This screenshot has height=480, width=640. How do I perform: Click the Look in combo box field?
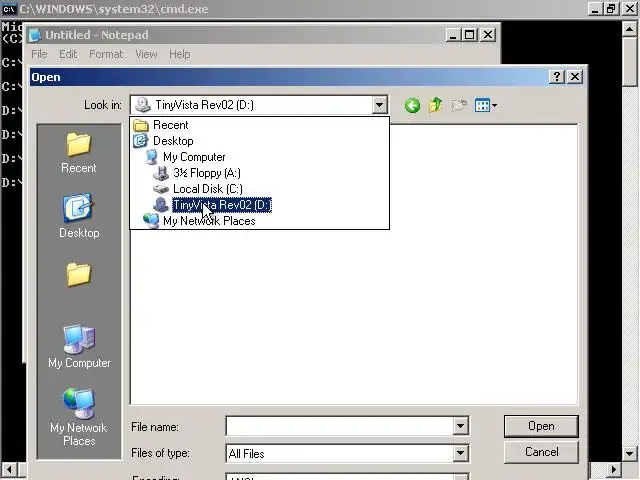tap(259, 105)
